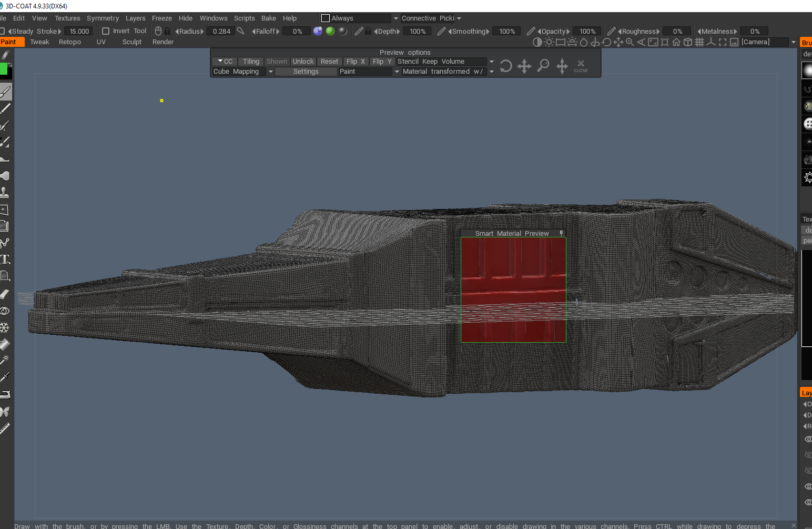This screenshot has width=812, height=529.
Task: Toggle the blue depth channel sphere
Action: [x=318, y=31]
